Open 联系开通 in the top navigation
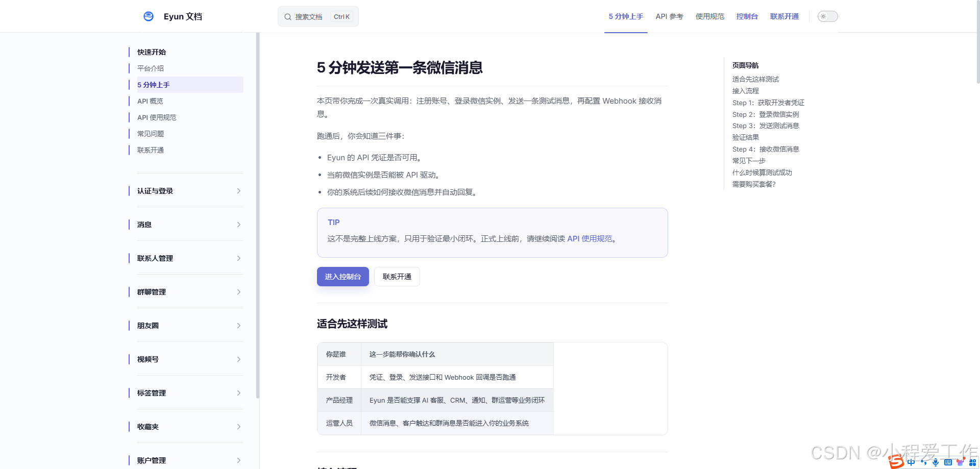 (x=784, y=16)
